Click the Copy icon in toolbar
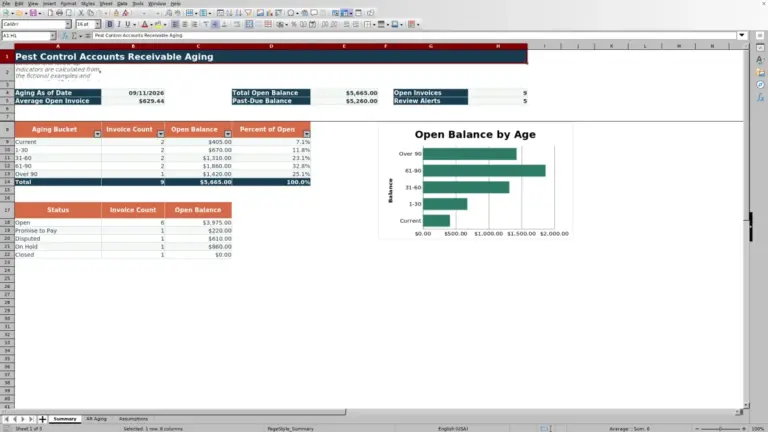Screen dimensions: 768x432 pos(90,13)
